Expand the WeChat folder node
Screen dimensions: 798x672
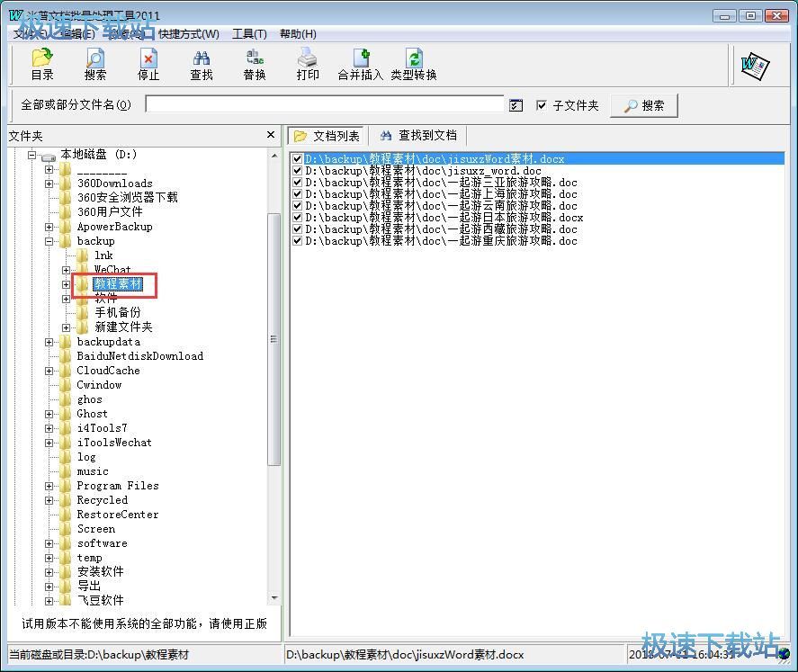[x=67, y=270]
